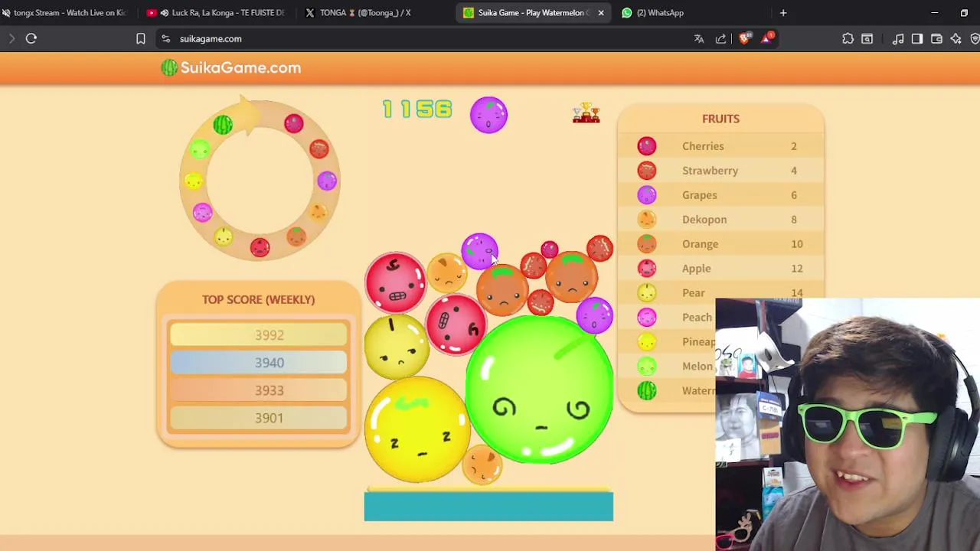Screen dimensions: 980x551
Task: Open the Brave Playlist music note icon
Action: coord(898,39)
